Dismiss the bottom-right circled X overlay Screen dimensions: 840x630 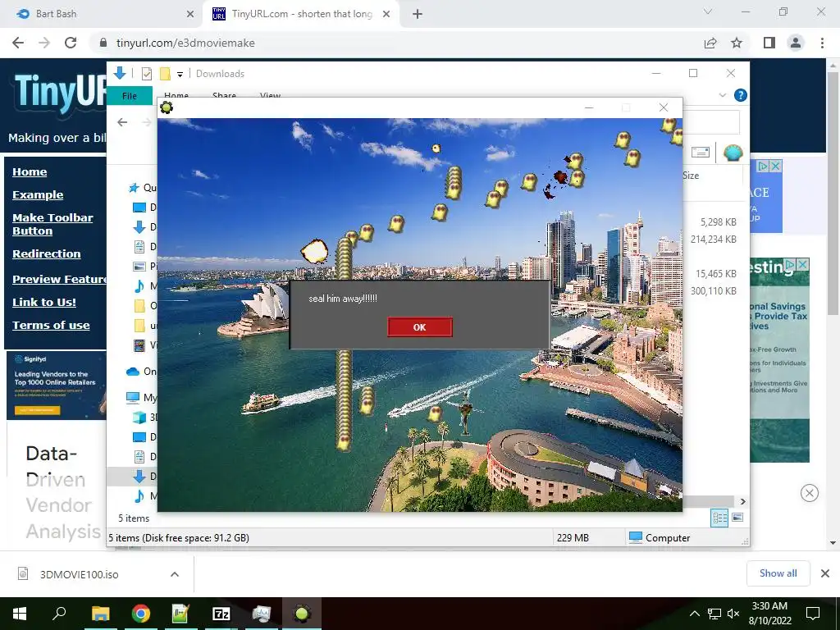point(810,493)
